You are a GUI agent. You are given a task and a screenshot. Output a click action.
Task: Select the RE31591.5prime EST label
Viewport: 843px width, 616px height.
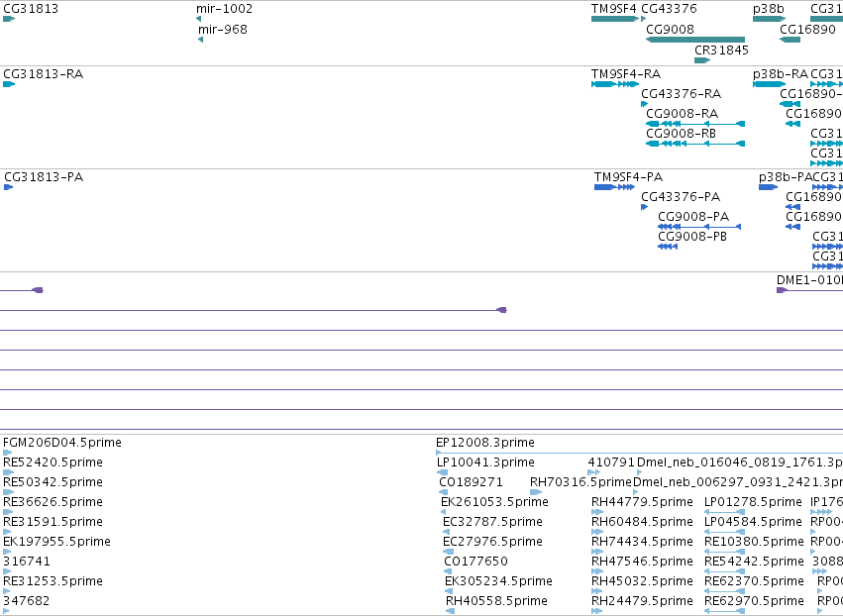pos(53,521)
